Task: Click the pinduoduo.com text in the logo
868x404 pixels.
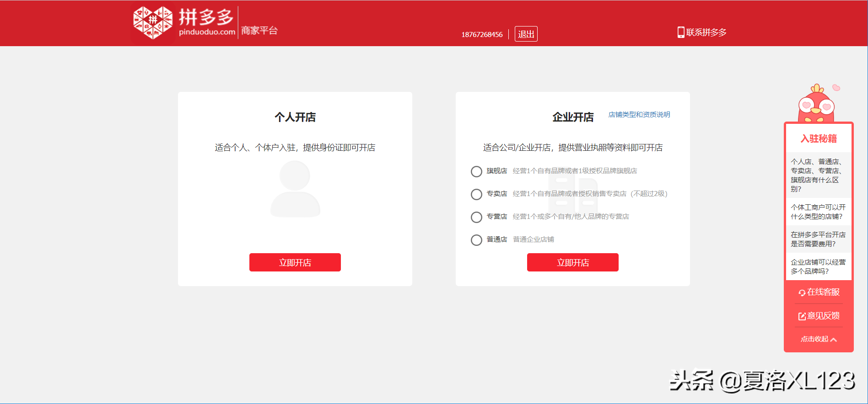Action: 207,32
